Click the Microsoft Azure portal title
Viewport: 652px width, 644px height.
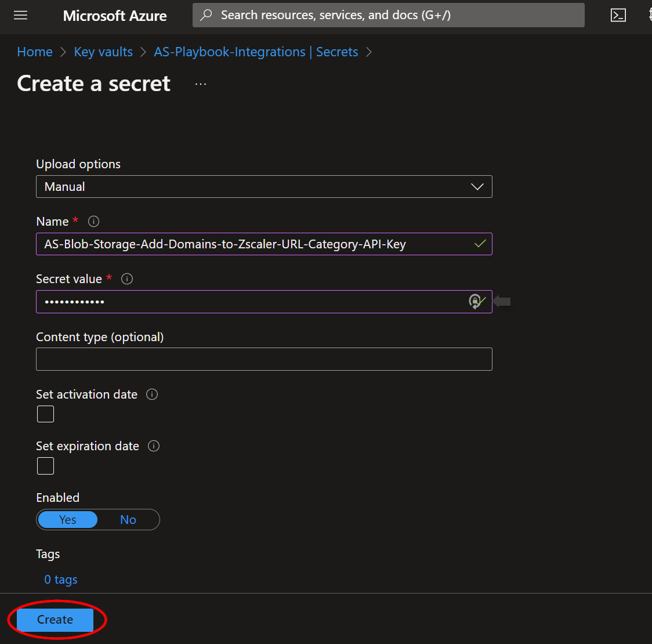(115, 16)
